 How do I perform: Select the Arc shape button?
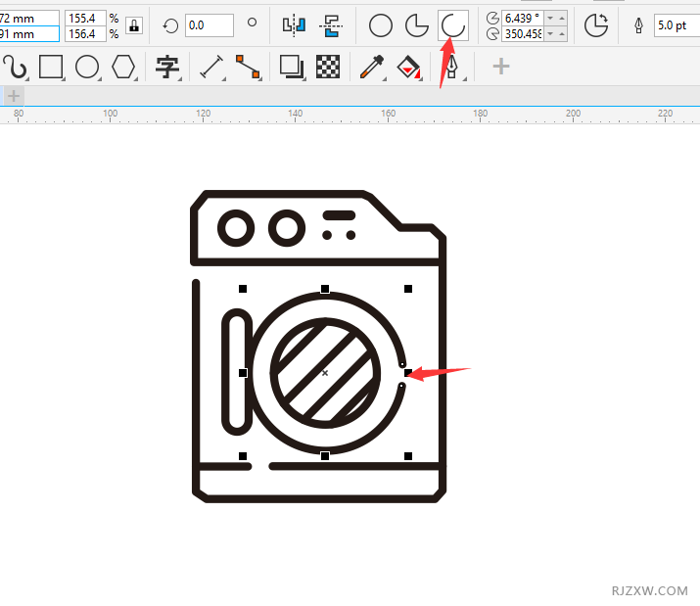tap(452, 25)
